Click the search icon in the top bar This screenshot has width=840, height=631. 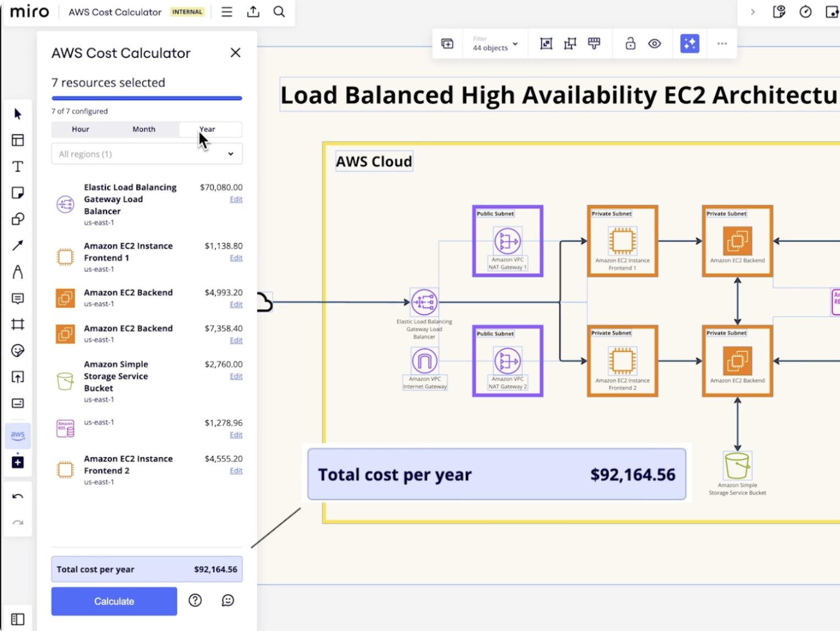279,12
